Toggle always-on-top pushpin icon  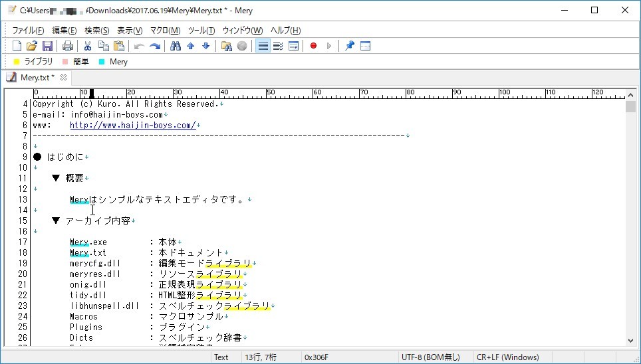pyautogui.click(x=350, y=46)
